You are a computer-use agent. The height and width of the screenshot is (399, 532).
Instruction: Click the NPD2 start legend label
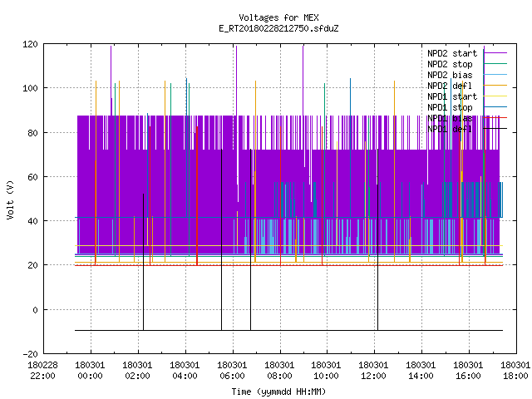(452, 53)
